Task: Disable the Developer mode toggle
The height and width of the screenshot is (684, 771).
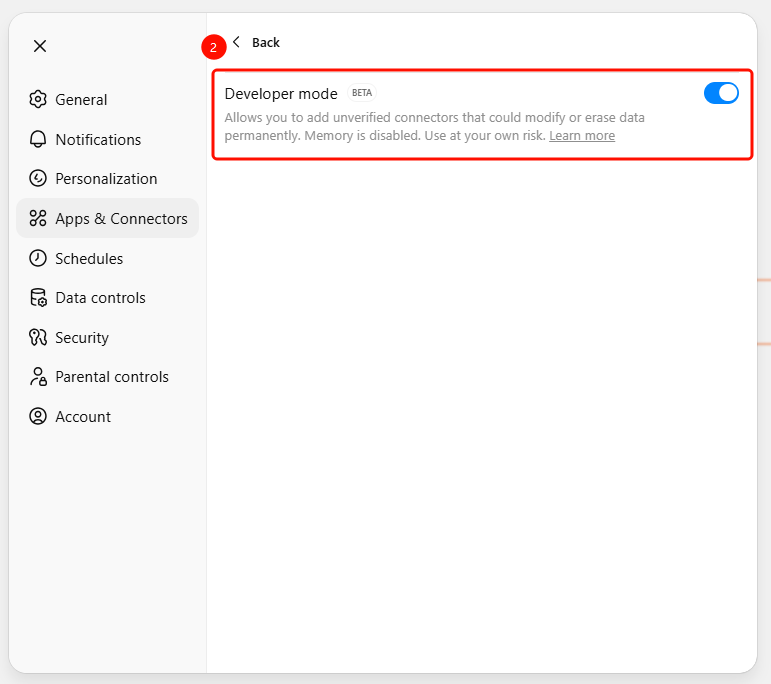Action: click(721, 93)
